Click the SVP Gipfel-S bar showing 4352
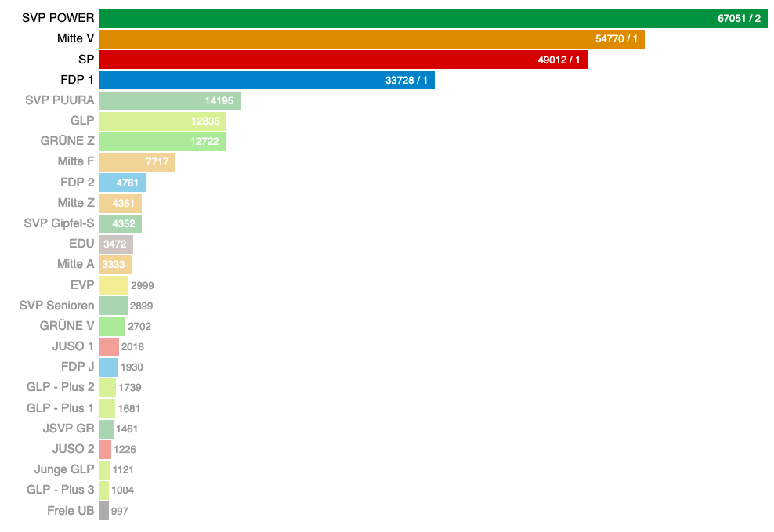Screen dimensions: 774x532 120,223
